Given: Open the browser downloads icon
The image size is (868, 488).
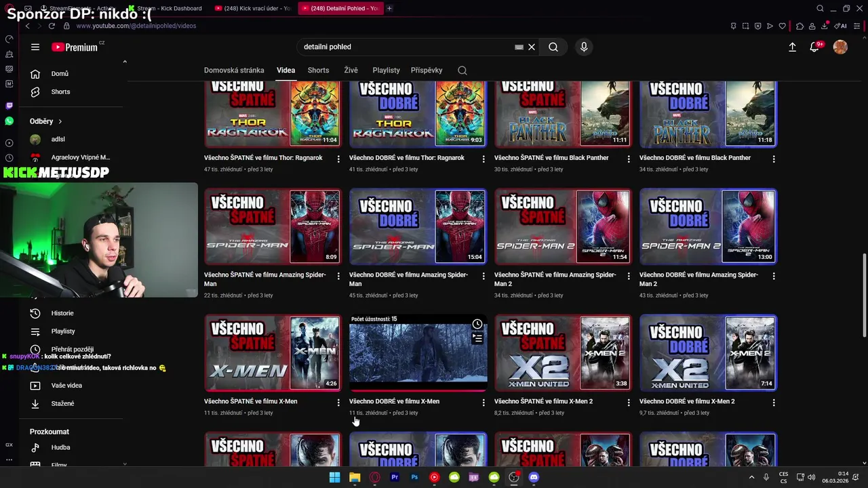Looking at the screenshot, I should point(825,26).
